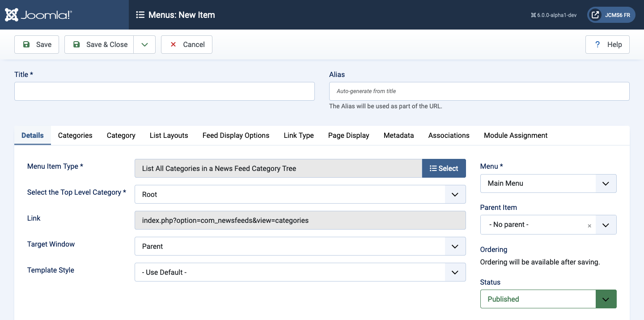The image size is (644, 320).
Task: Click the 'Target Window' label
Action: tap(51, 244)
